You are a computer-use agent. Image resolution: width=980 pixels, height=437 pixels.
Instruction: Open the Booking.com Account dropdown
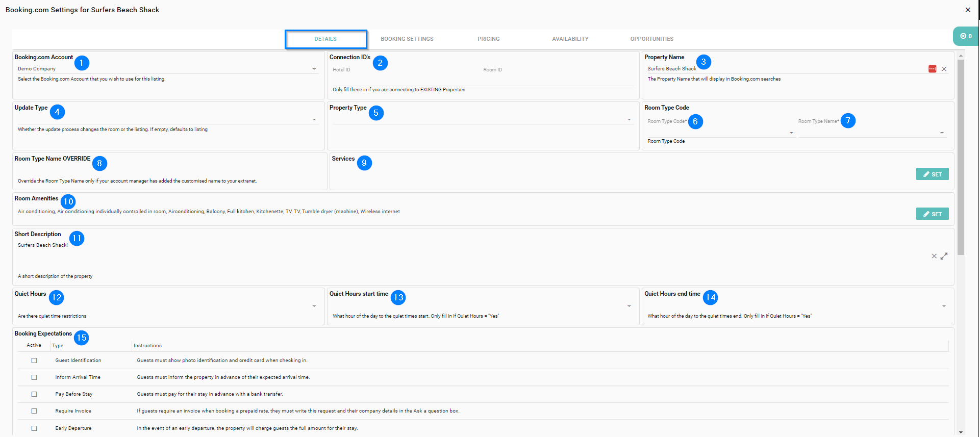(x=314, y=69)
